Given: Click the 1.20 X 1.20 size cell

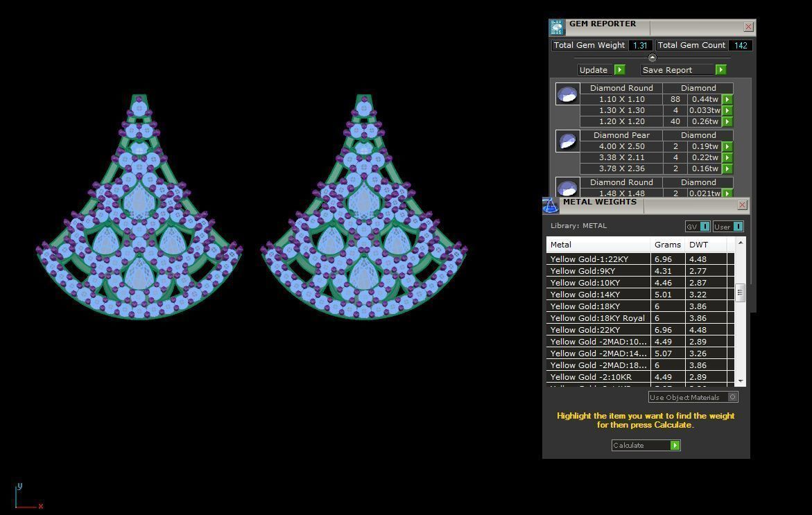Looking at the screenshot, I should tap(621, 121).
